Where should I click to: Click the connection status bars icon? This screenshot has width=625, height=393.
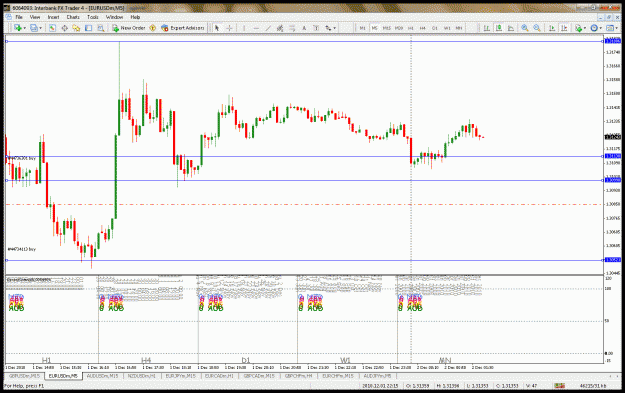tap(560, 385)
